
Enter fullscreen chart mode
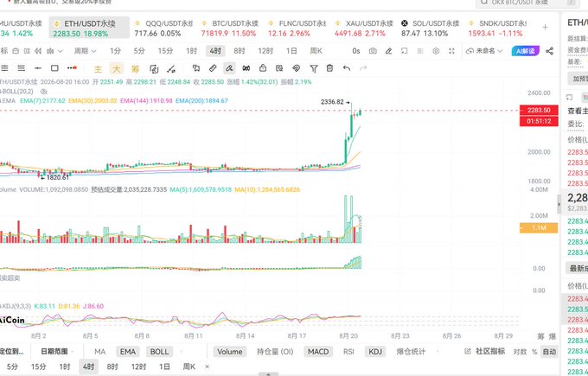pos(452,51)
